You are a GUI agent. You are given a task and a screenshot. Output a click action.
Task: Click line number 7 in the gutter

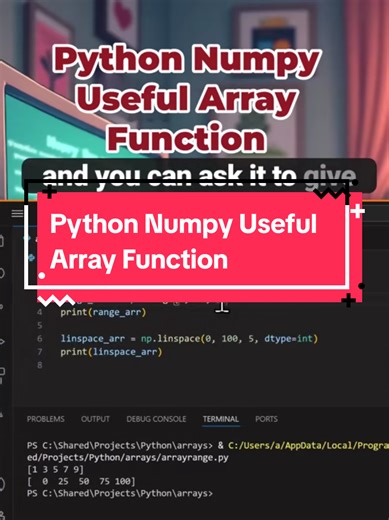point(40,352)
